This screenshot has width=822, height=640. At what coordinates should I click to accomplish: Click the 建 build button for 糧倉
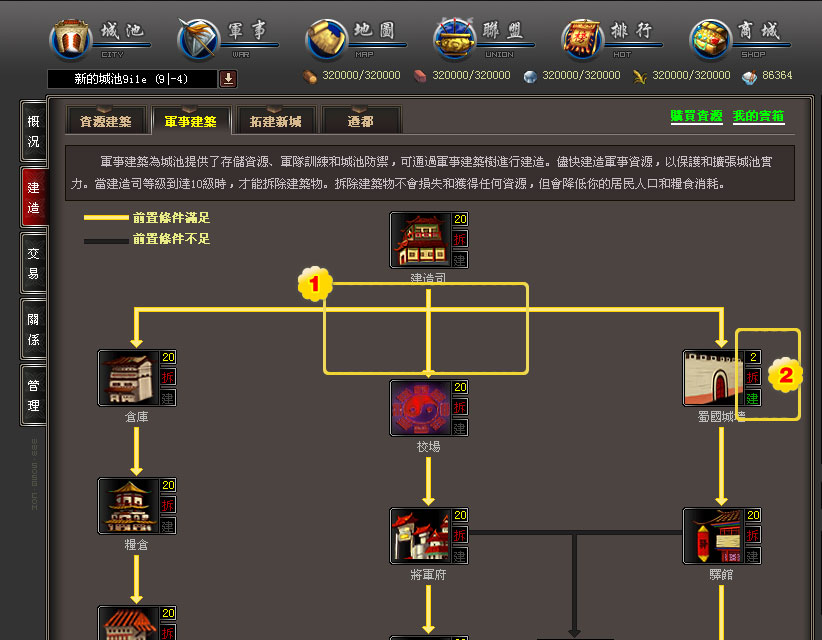coord(167,526)
